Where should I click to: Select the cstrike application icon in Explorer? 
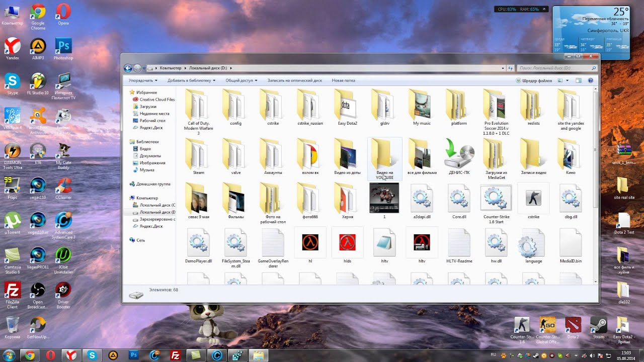coord(533,201)
